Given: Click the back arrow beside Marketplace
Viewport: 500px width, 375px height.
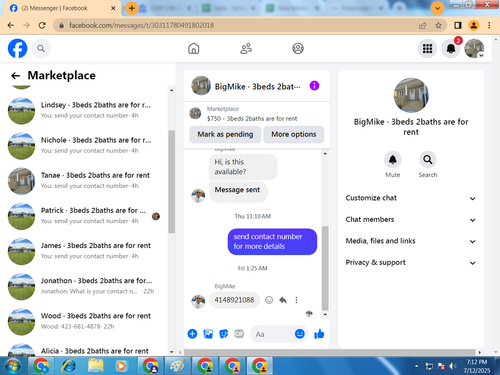Looking at the screenshot, I should (15, 76).
